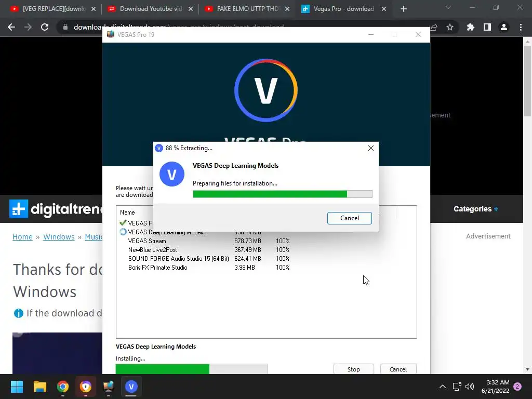This screenshot has width=532, height=399.
Task: Open the Chrome three-dot menu
Action: (521, 27)
